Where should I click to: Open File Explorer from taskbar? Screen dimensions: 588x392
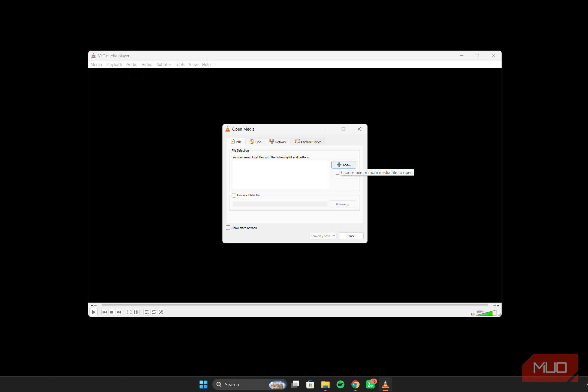[x=325, y=384]
